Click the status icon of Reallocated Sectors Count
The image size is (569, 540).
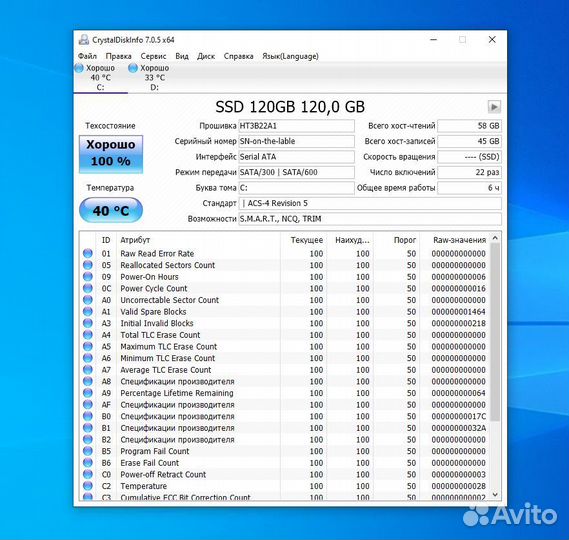pos(88,265)
